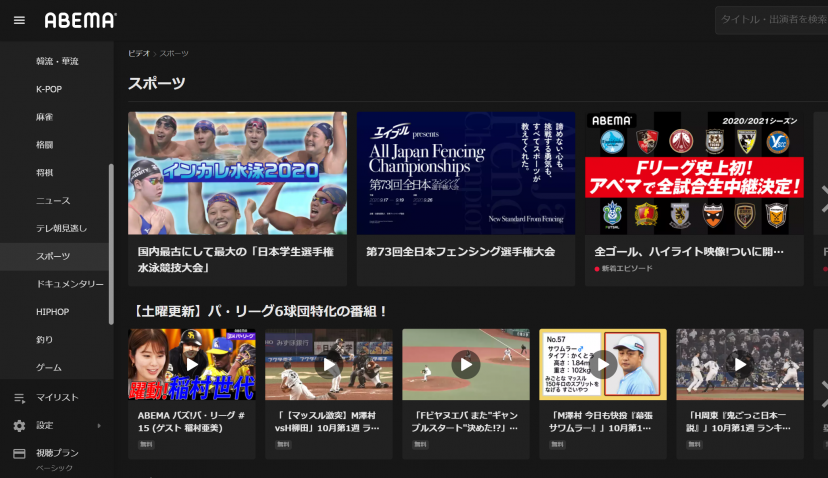Image resolution: width=828 pixels, height=478 pixels.
Task: Play the マッスル激突 M澤村vsH柳田 video
Action: click(x=328, y=364)
